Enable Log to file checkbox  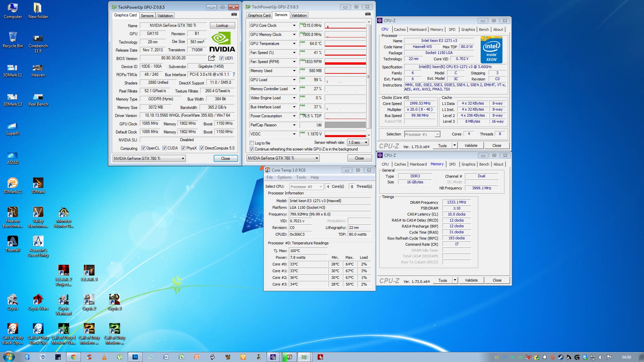[252, 143]
